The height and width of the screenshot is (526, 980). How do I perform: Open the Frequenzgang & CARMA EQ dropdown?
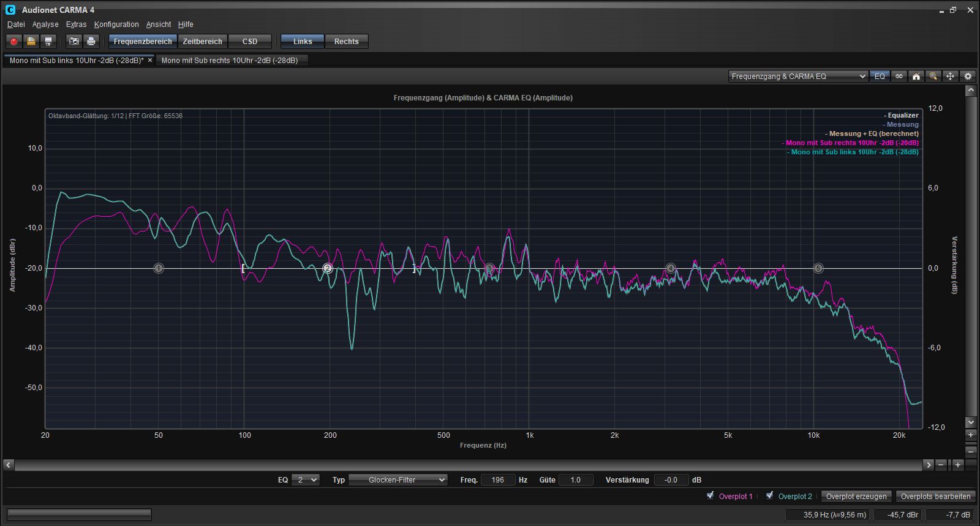coord(799,77)
